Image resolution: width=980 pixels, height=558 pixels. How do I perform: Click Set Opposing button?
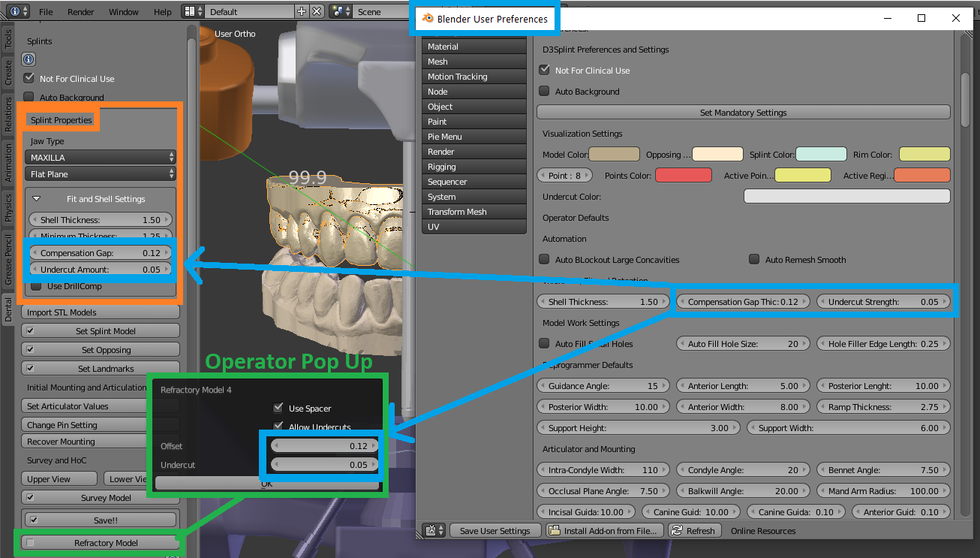point(101,350)
